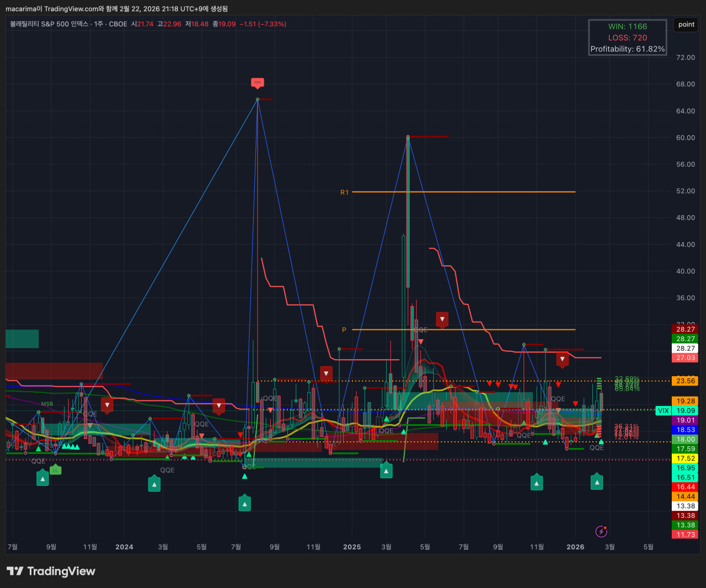This screenshot has height=588, width=706.
Task: Click the purple 19.01 price label
Action: (x=686, y=420)
